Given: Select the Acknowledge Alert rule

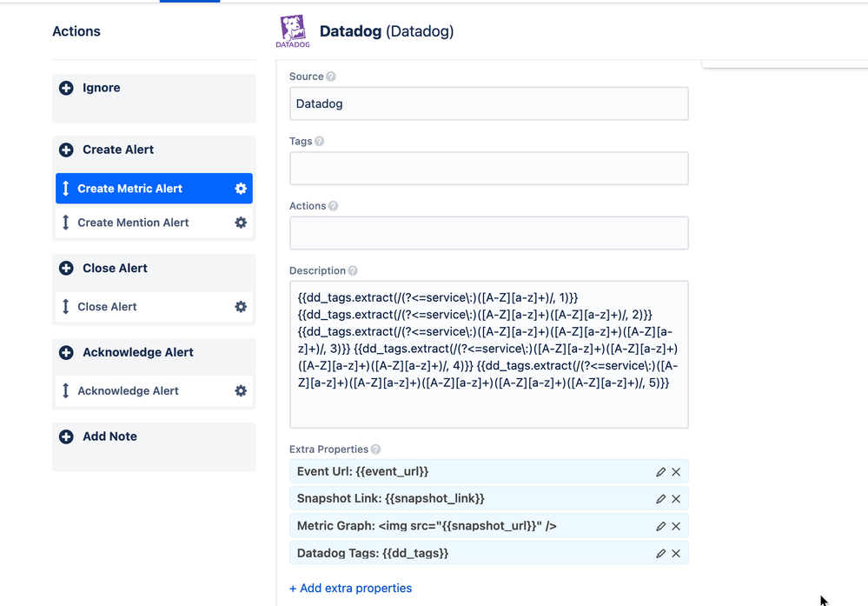Looking at the screenshot, I should click(x=154, y=391).
